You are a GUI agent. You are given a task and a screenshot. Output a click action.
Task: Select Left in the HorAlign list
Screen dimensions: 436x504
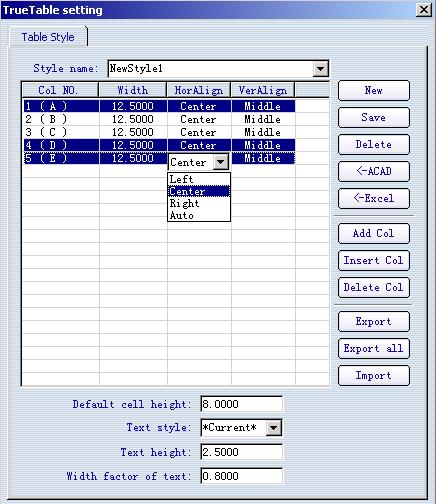coord(199,179)
